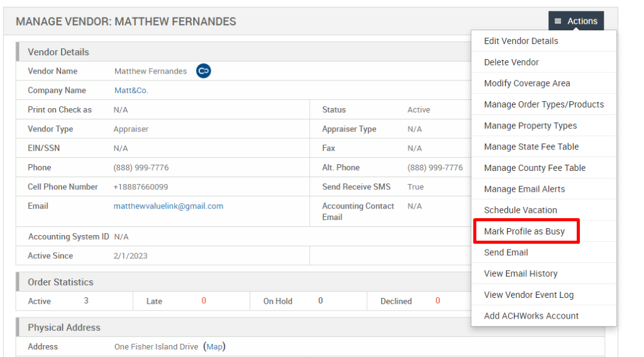This screenshot has height=357, width=644.
Task: Click the On Hold orders count
Action: click(320, 300)
